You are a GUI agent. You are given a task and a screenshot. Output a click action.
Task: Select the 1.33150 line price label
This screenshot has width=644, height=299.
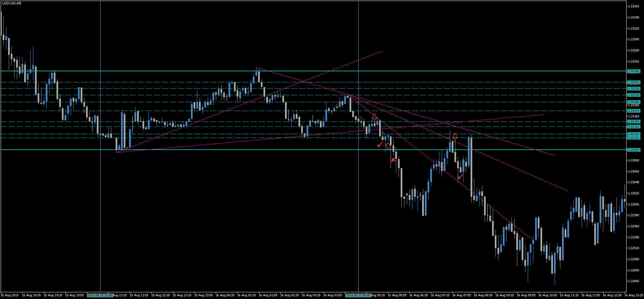(634, 122)
